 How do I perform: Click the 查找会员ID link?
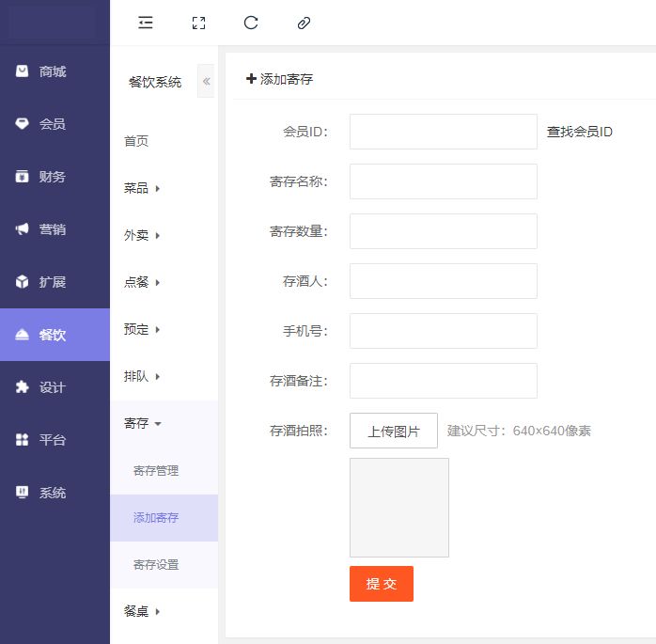coord(580,132)
